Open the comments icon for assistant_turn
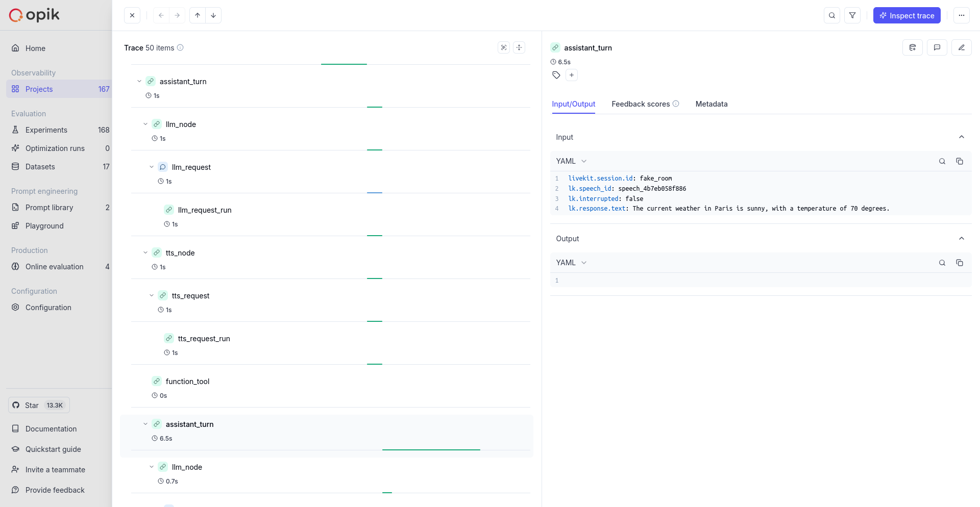 pyautogui.click(x=937, y=47)
